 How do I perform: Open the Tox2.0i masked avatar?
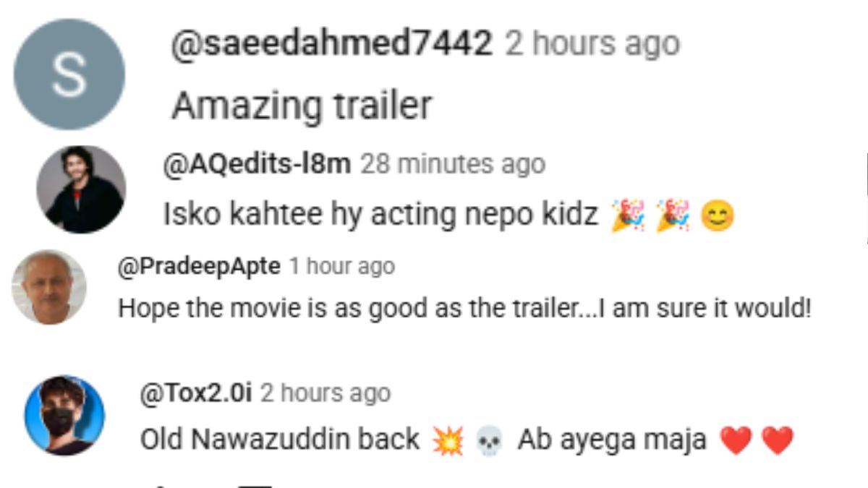[x=65, y=415]
